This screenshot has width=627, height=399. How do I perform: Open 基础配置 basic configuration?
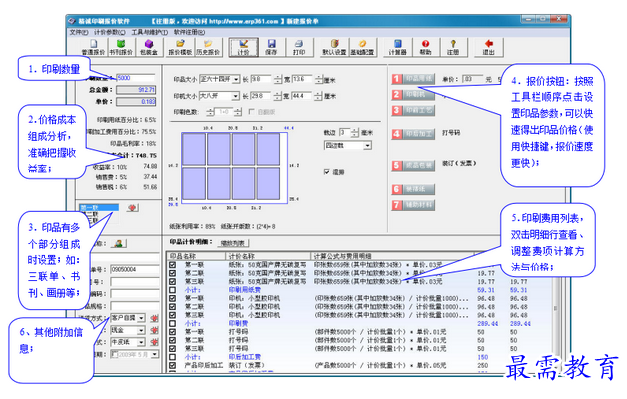tap(362, 47)
